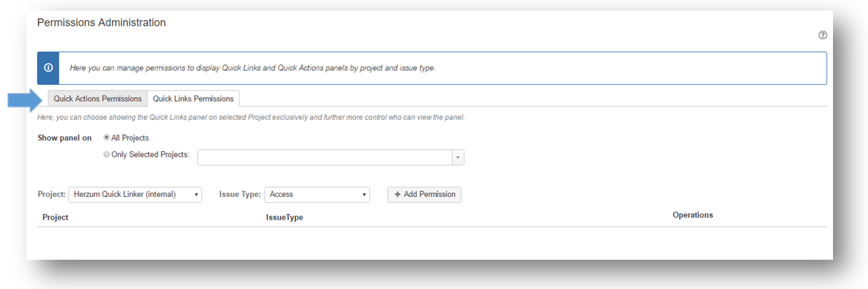Image resolution: width=868 pixels, height=289 pixels.
Task: Click inside the Only Selected Projects text field
Action: (324, 158)
